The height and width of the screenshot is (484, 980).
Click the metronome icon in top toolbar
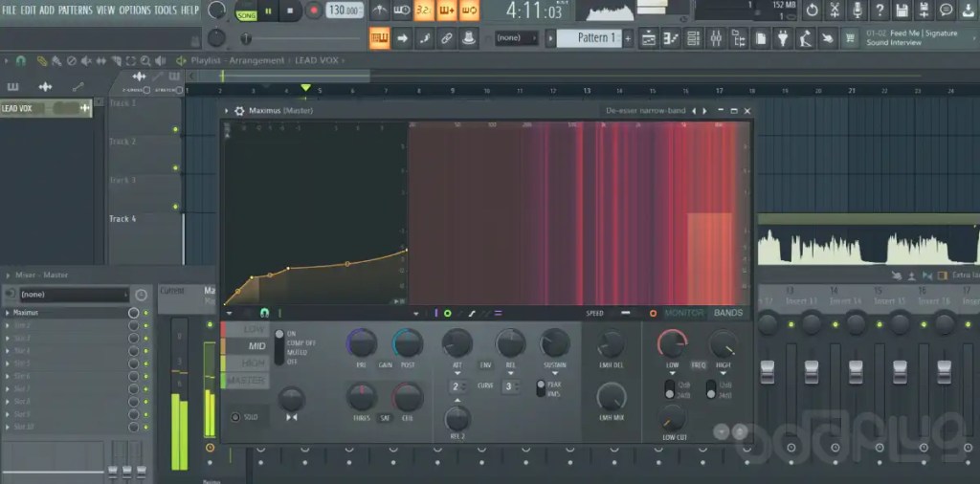coord(379,10)
